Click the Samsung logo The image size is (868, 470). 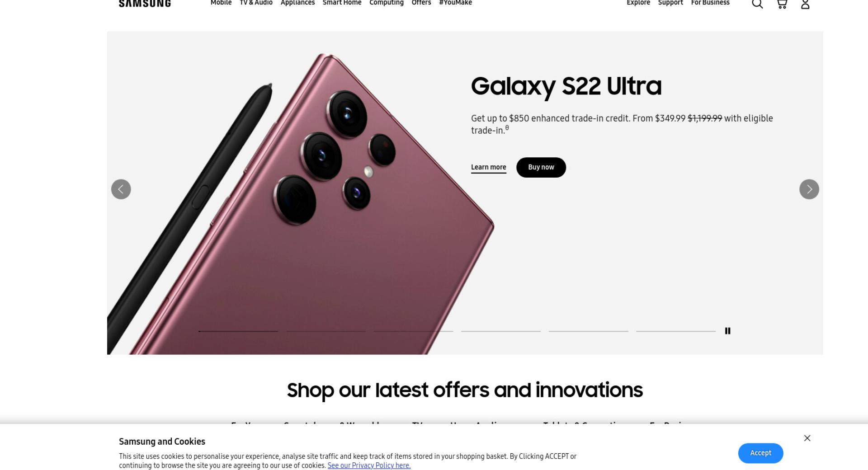(145, 3)
